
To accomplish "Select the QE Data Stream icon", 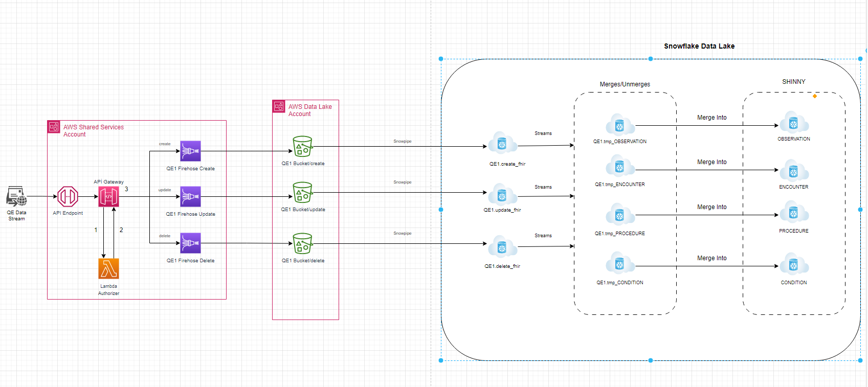I will point(16,196).
